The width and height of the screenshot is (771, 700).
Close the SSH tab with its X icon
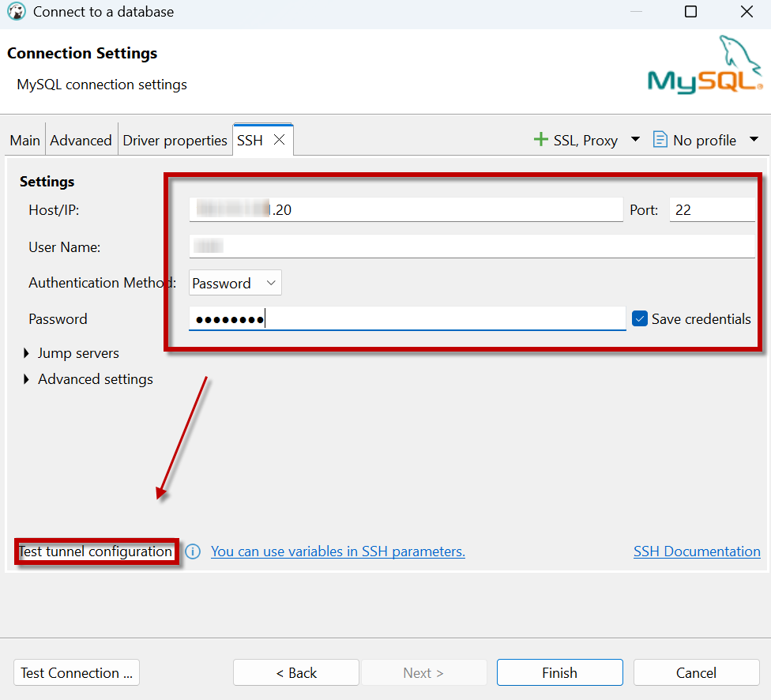[279, 140]
